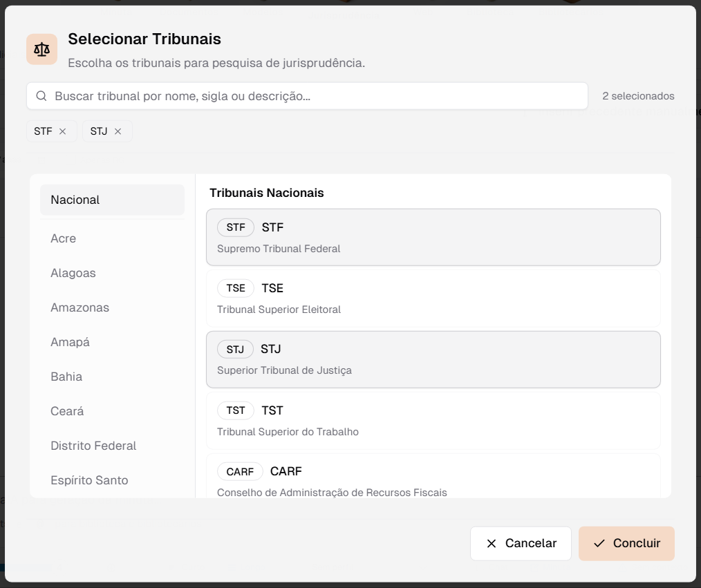Screen dimensions: 701x588
Task: Open the Amazonas tribunal list
Action: (80, 307)
